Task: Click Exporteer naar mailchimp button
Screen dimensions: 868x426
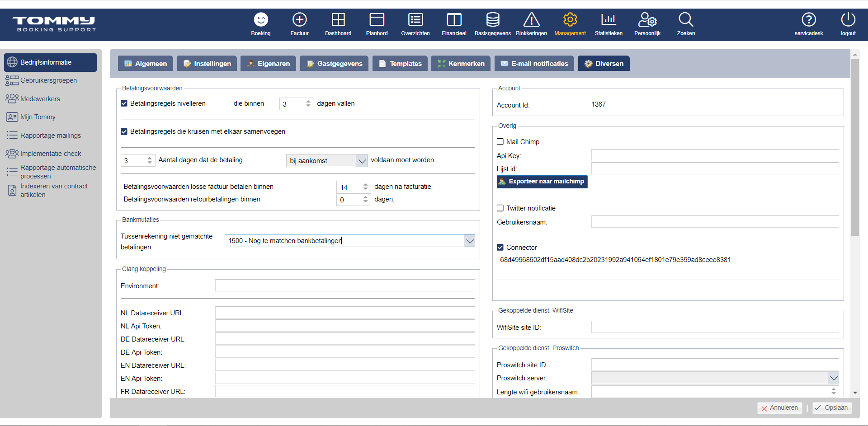Action: pos(542,182)
